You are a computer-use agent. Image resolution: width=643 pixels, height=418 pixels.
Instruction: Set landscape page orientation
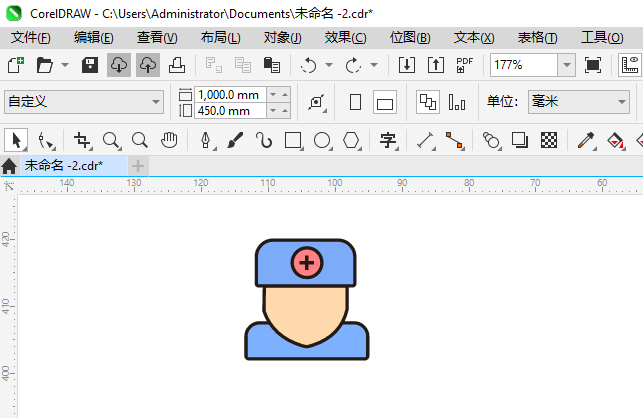385,102
